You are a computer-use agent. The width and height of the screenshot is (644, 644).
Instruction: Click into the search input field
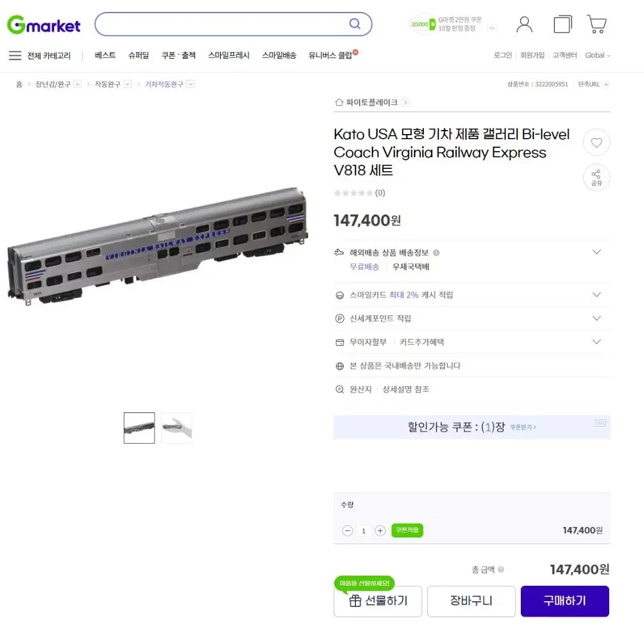tap(222, 24)
